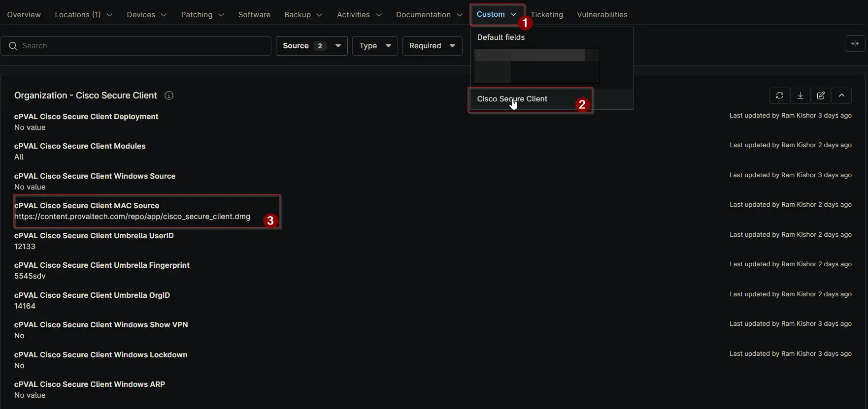Screen dimensions: 868x409
Task: Click into the Search field
Action: click(x=143, y=46)
